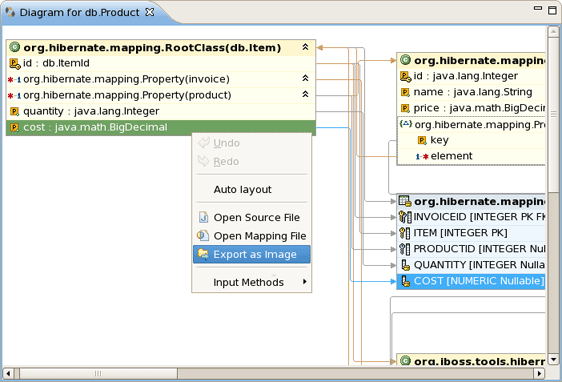This screenshot has height=382, width=562.
Task: Click the collection icon of org.hibernate.mapping.Pr row
Action: 406,124
